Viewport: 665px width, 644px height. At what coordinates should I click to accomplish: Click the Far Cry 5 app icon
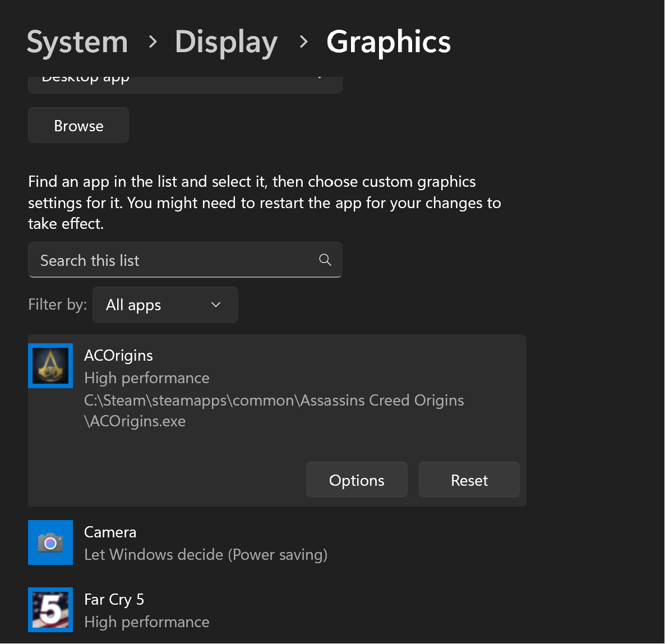point(50,610)
